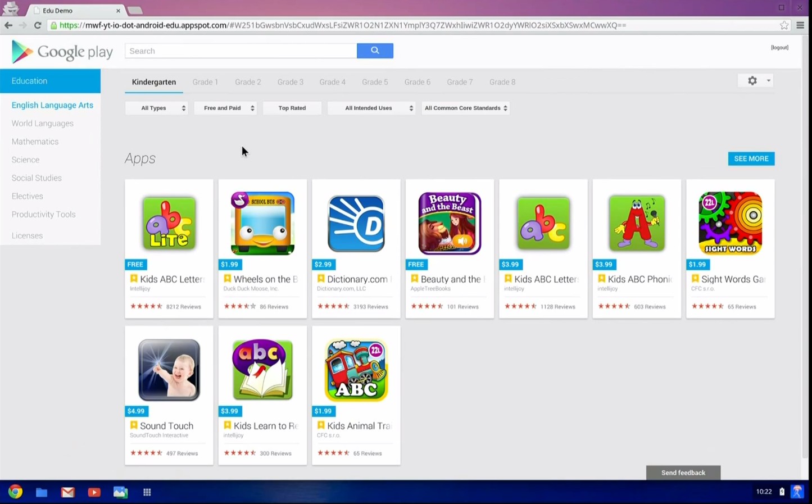The width and height of the screenshot is (812, 504).
Task: Click the browser back arrow
Action: pos(8,25)
